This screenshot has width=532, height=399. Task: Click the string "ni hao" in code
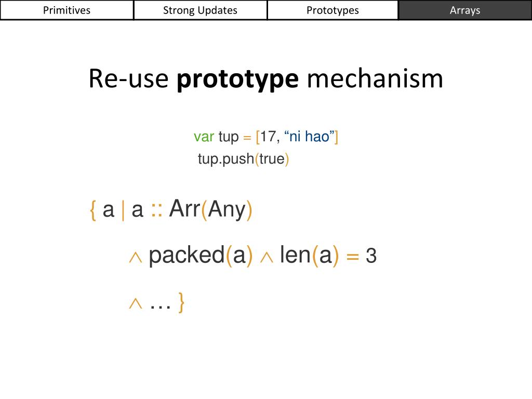(310, 137)
